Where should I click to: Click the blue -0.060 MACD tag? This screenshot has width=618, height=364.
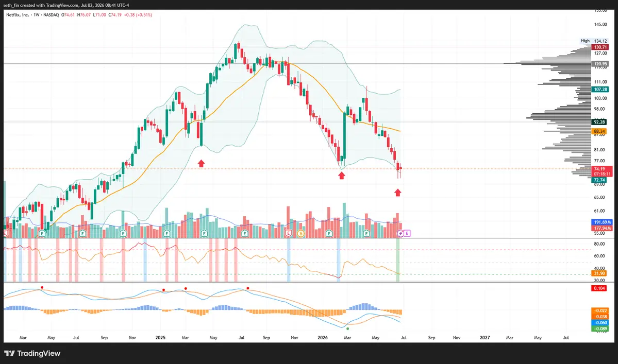coord(600,323)
